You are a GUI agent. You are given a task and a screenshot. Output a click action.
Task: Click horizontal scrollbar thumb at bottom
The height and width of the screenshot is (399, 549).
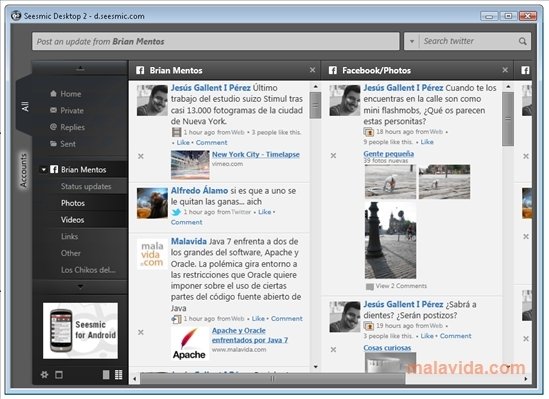coord(272,379)
